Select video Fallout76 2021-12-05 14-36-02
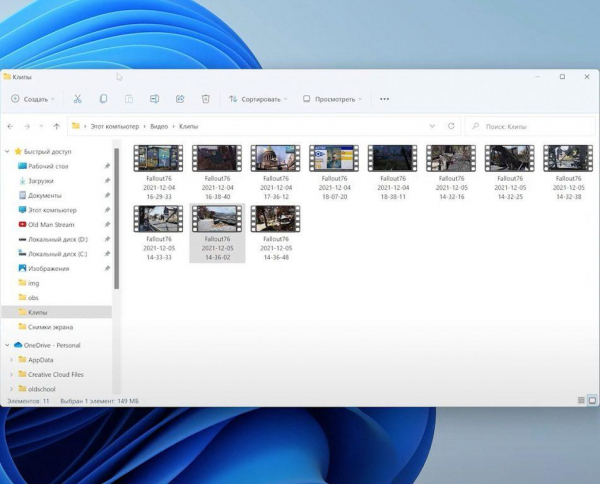This screenshot has height=484, width=600. tap(217, 233)
